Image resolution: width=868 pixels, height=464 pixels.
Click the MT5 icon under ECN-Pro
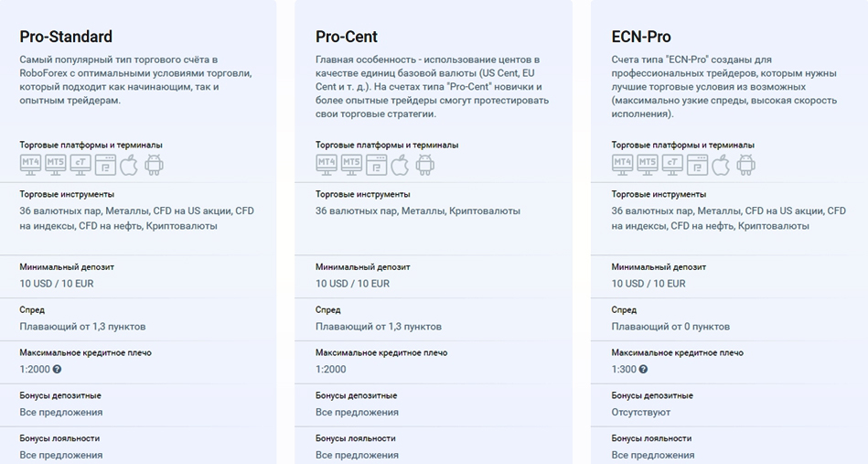[648, 165]
